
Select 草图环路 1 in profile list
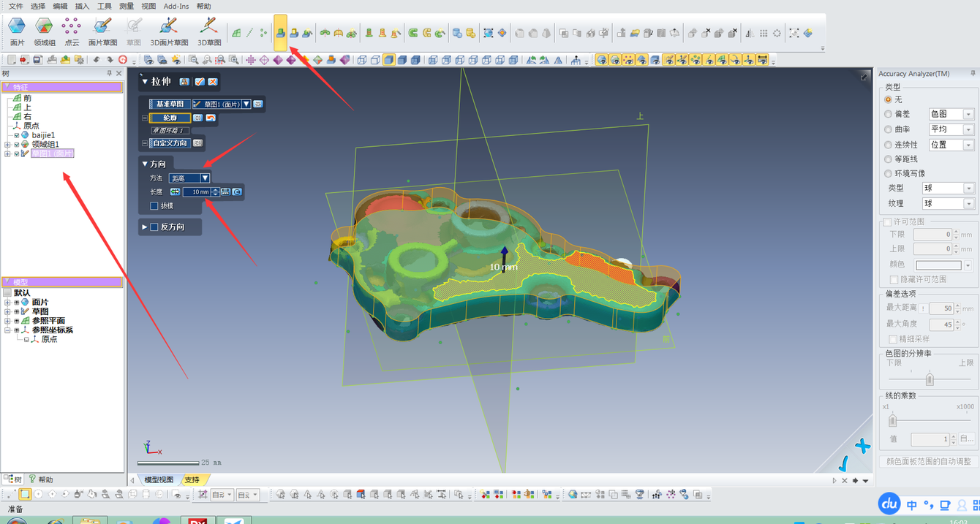point(170,131)
